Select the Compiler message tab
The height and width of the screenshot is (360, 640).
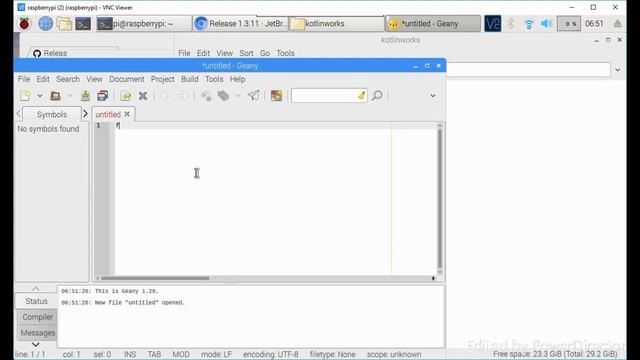[x=38, y=317]
